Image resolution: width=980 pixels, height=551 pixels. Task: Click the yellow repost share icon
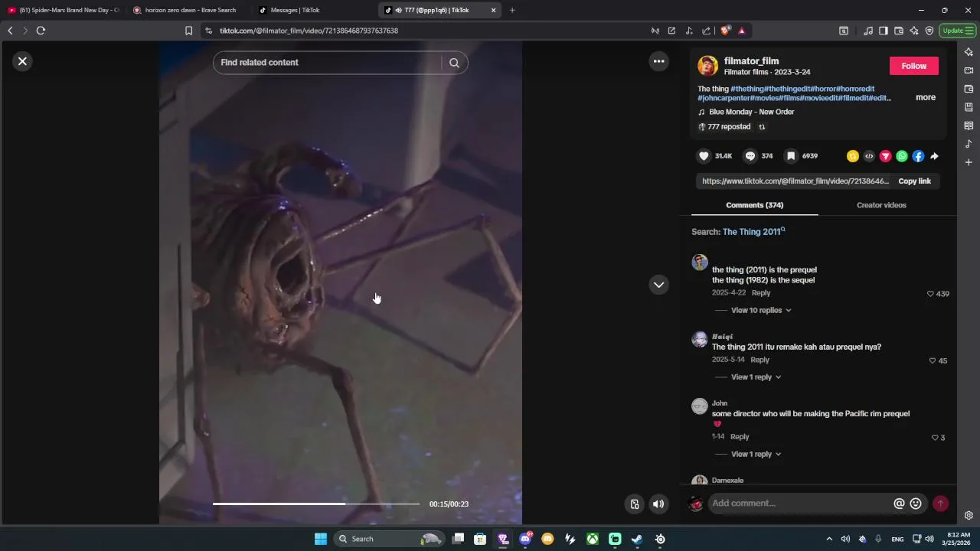(x=852, y=156)
